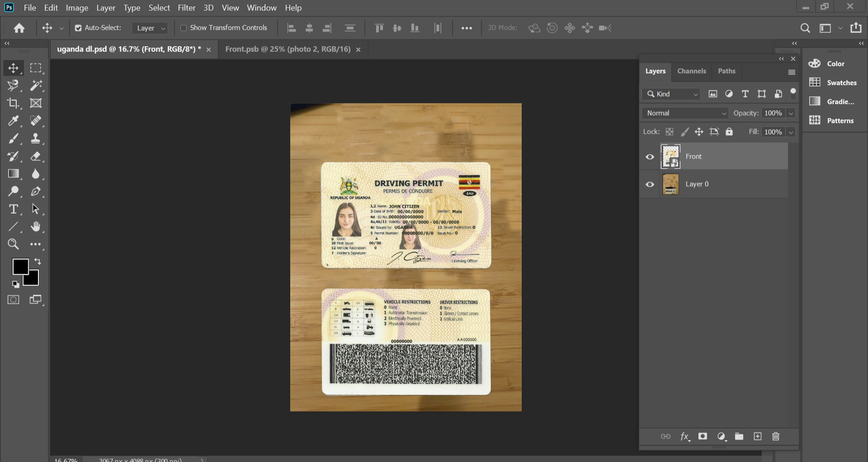Open the Opacity slider dropdown arrow
The width and height of the screenshot is (868, 462).
coord(791,113)
